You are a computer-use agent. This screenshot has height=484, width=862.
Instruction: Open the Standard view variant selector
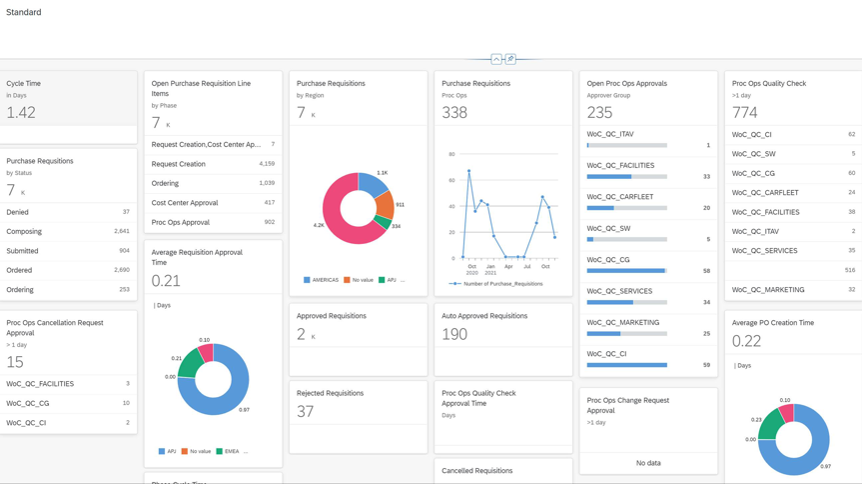pyautogui.click(x=24, y=13)
